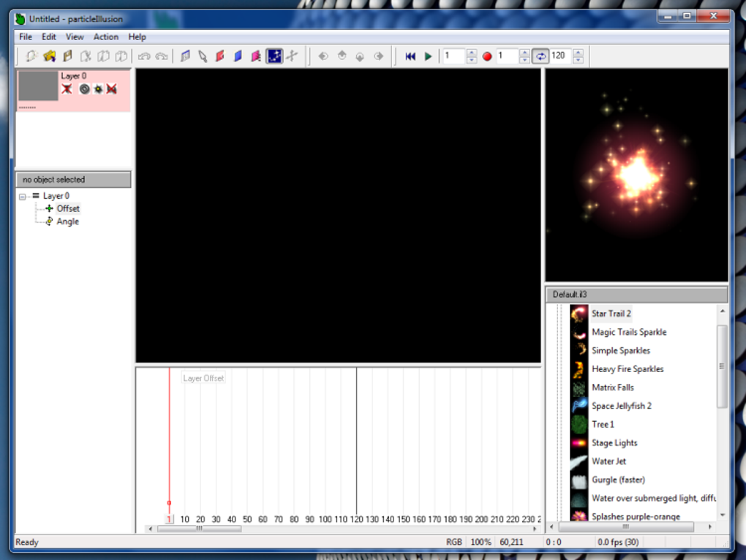Image resolution: width=746 pixels, height=560 pixels.
Task: Increase start frame value with up arrow
Action: [524, 53]
